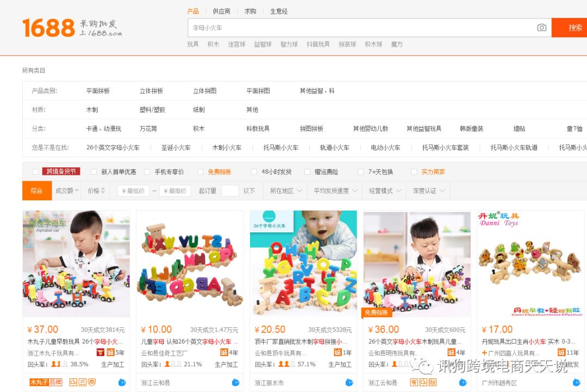Select the 综合 sorting tab
This screenshot has width=587, height=392.
click(37, 191)
